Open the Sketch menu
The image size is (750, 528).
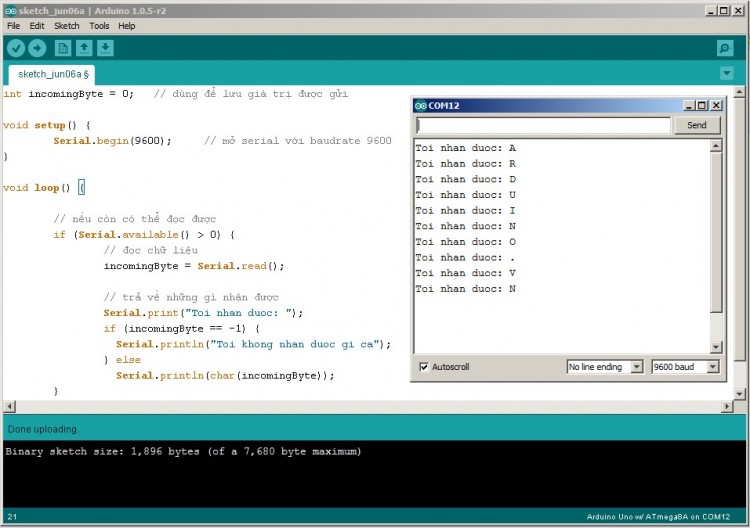coord(66,26)
